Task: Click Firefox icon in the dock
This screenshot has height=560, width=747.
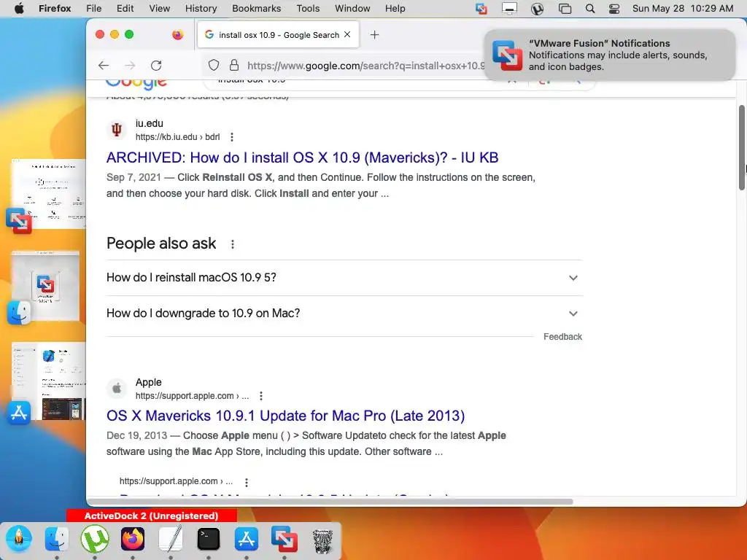Action: point(133,539)
